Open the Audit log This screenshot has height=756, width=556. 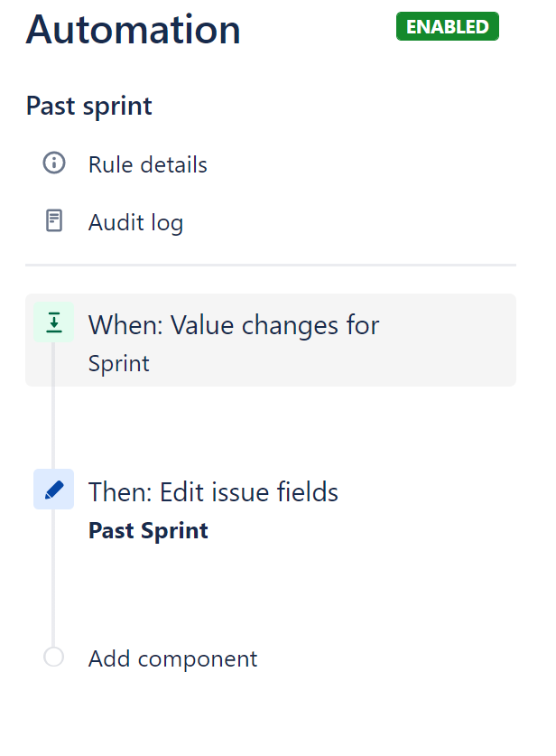coord(135,222)
